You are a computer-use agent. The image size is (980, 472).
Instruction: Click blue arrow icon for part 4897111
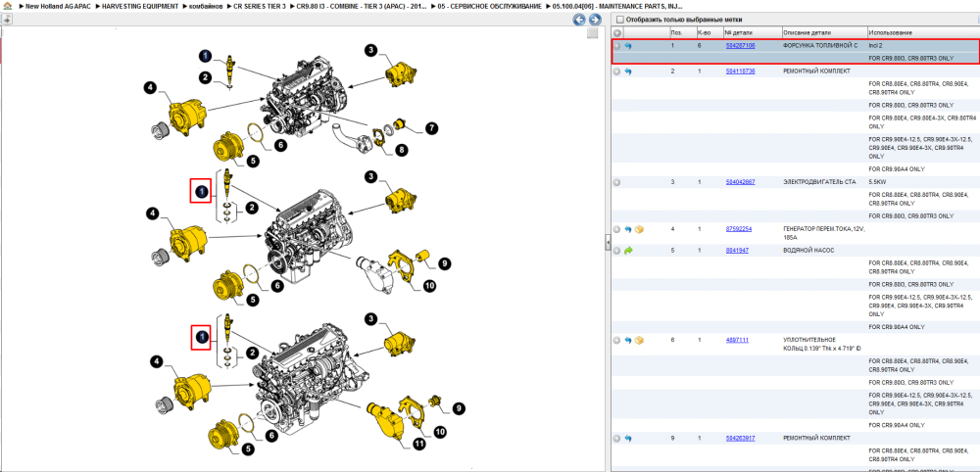(x=628, y=340)
